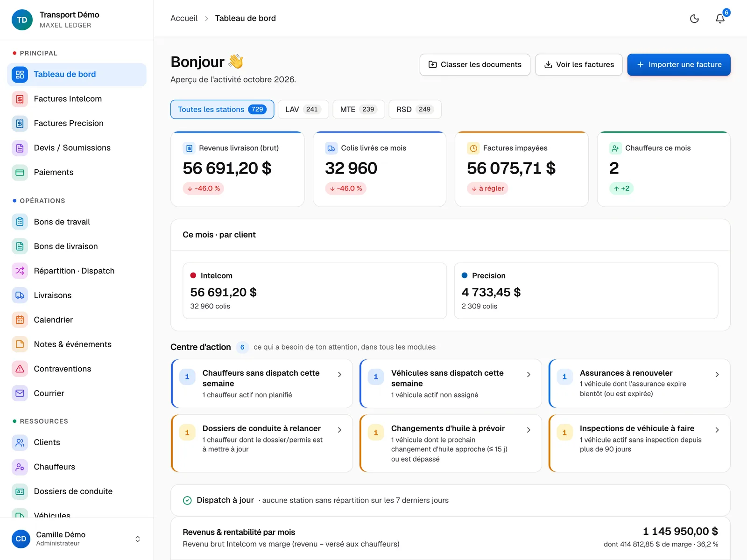Screen dimensions: 747x560
Task: Open Dossiers de conduite à relancer chevron
Action: (339, 430)
